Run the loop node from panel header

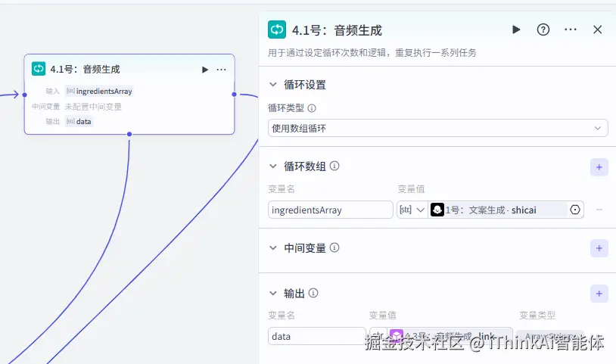pos(516,30)
